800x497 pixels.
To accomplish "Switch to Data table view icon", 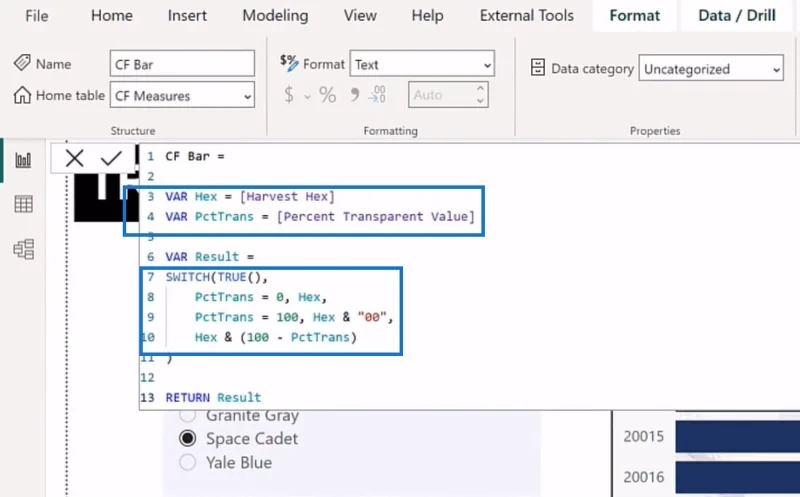I will point(23,204).
